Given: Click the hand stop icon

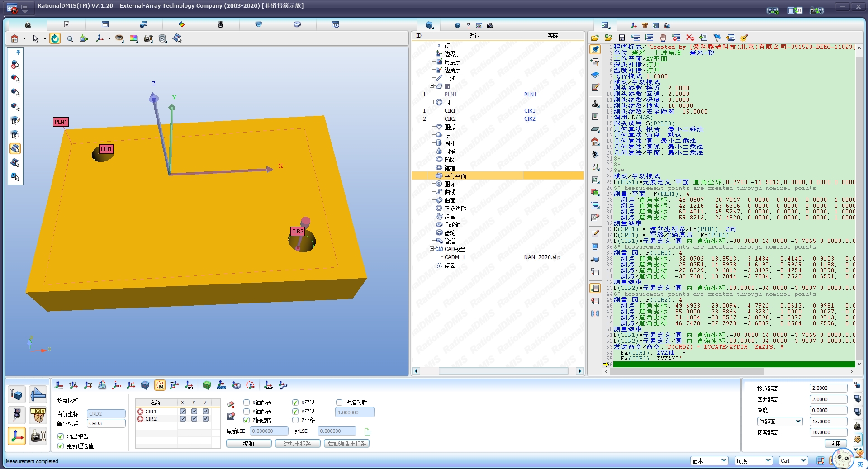Looking at the screenshot, I should pyautogui.click(x=663, y=38).
